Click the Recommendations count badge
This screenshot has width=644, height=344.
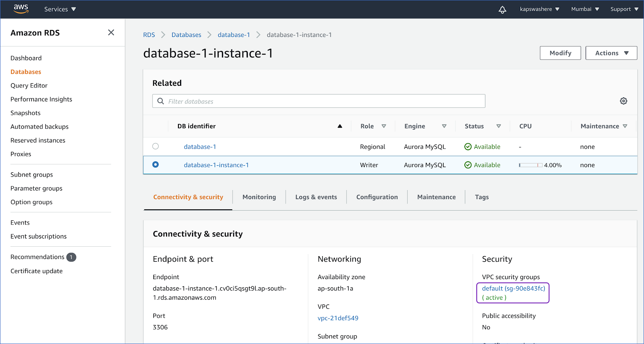coord(71,257)
